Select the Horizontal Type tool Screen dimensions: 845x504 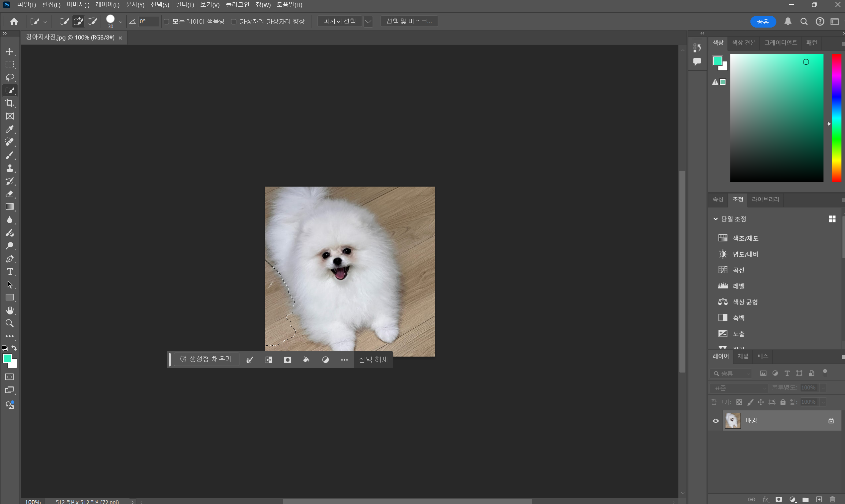coord(10,272)
